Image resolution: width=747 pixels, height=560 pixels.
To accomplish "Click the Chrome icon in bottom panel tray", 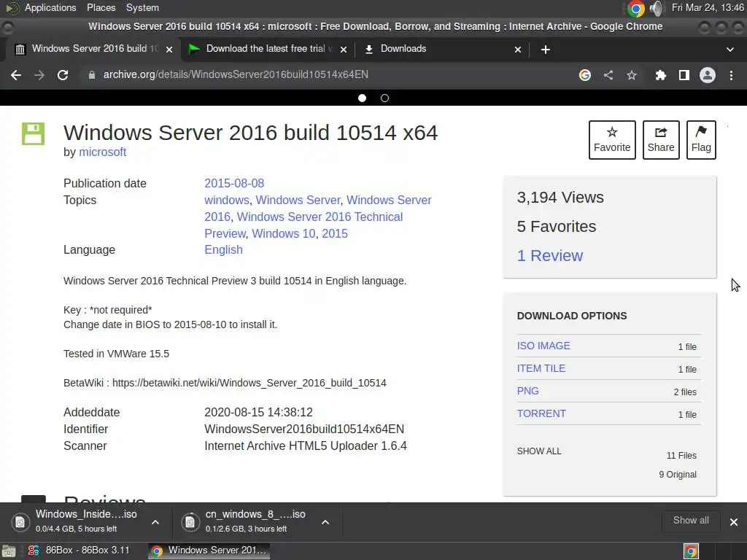I will [x=692, y=551].
